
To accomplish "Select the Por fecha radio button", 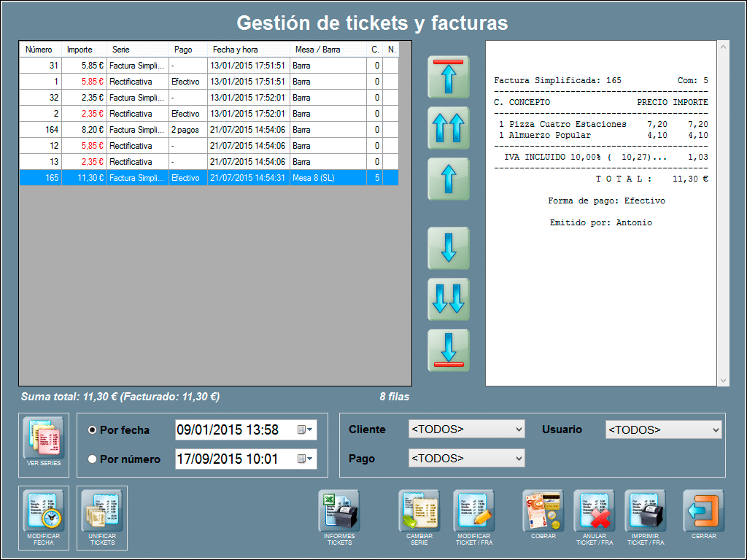I will [93, 430].
